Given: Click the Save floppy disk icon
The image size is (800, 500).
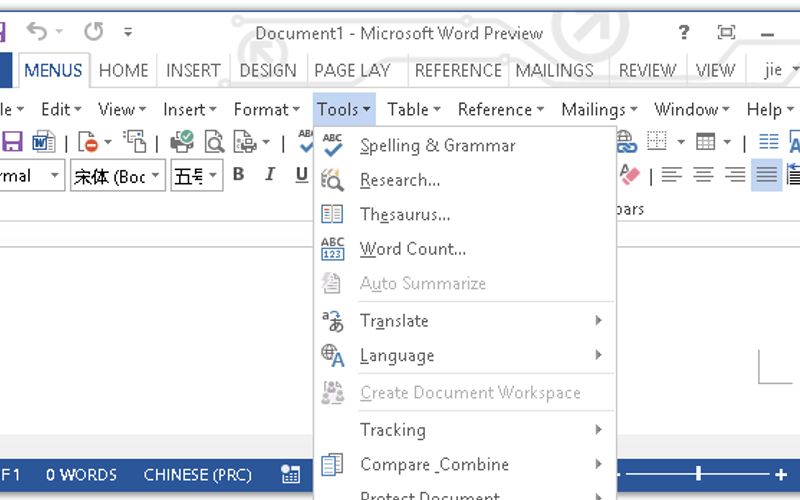Looking at the screenshot, I should [x=12, y=142].
